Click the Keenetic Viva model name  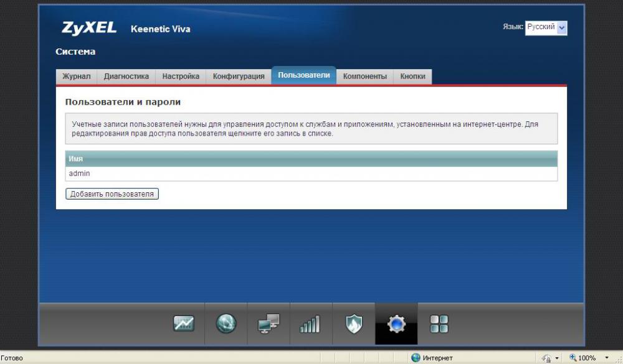161,29
